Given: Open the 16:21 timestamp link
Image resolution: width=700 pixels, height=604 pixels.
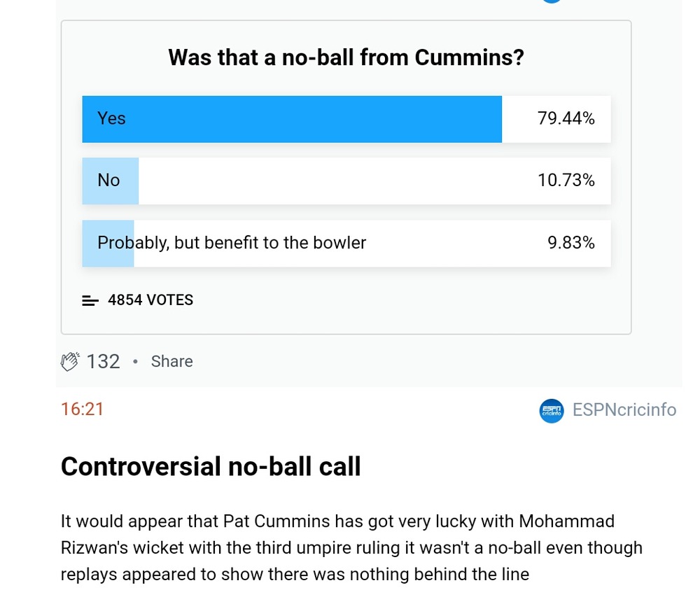Looking at the screenshot, I should 83,409.
